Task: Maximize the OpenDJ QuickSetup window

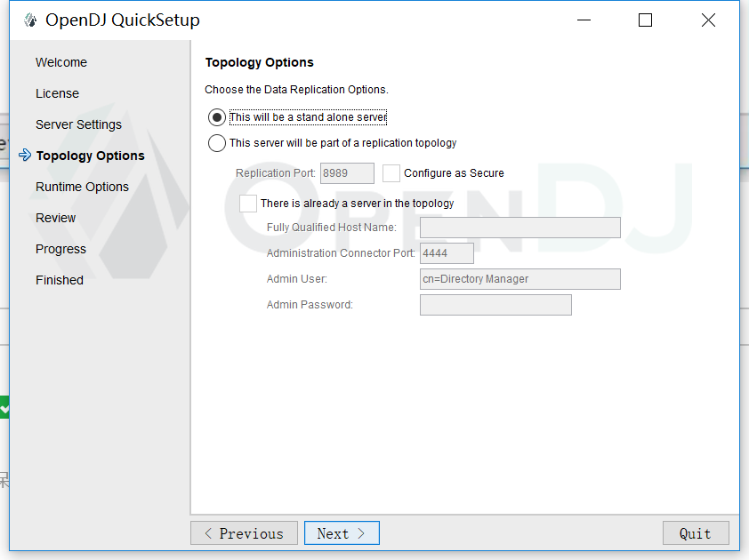Action: coord(645,20)
